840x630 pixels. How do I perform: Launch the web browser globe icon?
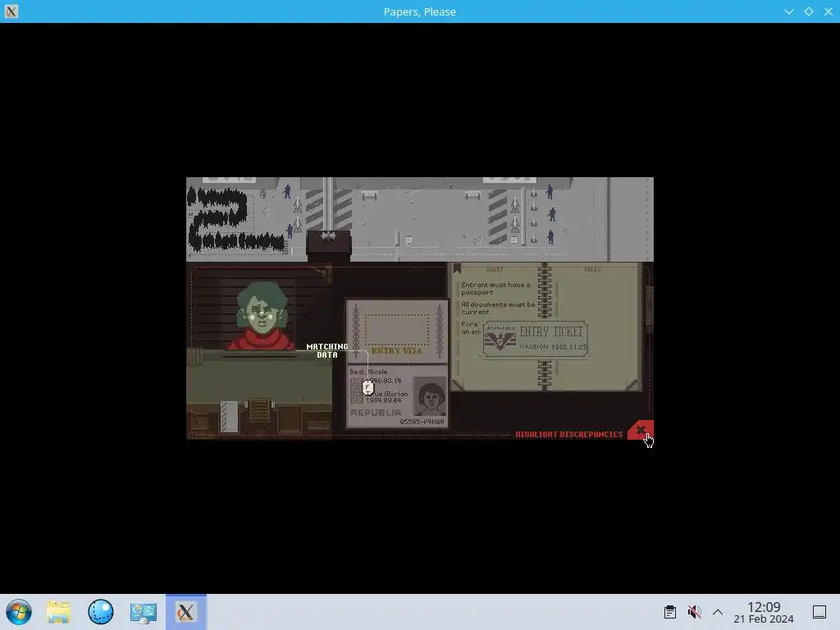point(101,612)
